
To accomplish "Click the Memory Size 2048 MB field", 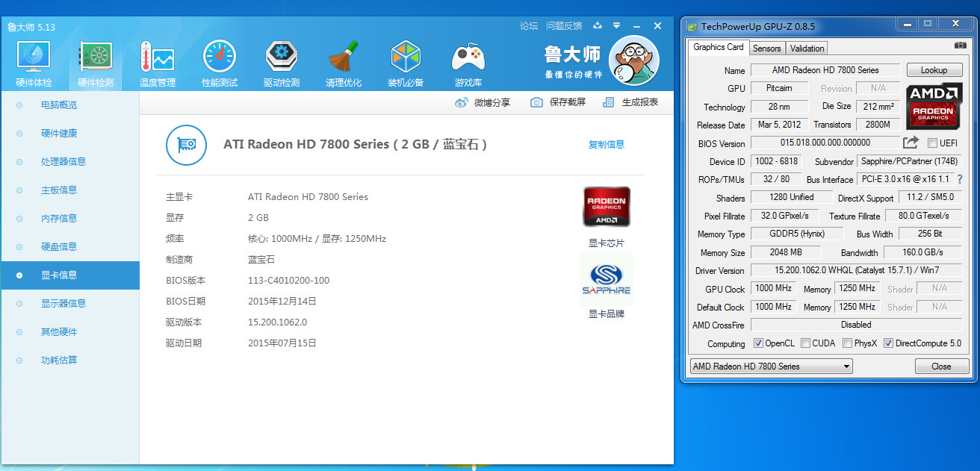I will click(x=786, y=252).
